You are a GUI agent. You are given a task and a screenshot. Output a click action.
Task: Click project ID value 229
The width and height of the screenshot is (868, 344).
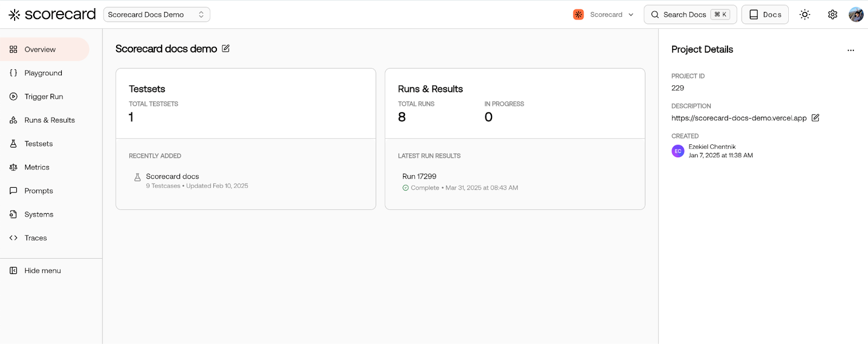pyautogui.click(x=678, y=88)
